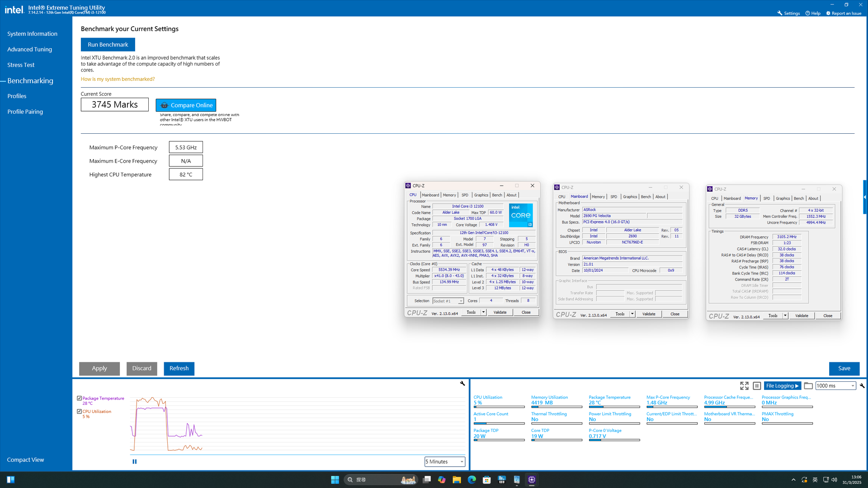Go to Advanced Tuning
Viewport: 868px width, 488px height.
pyautogui.click(x=29, y=49)
